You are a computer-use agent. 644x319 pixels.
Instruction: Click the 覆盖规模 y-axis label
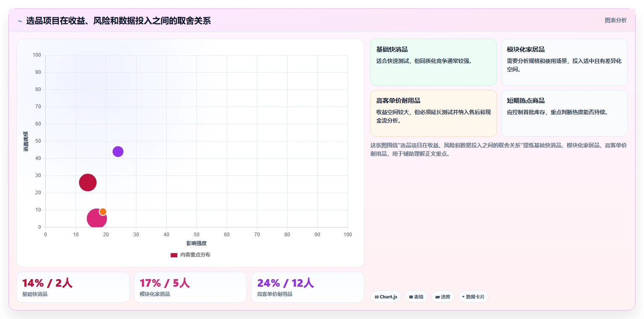click(x=26, y=141)
